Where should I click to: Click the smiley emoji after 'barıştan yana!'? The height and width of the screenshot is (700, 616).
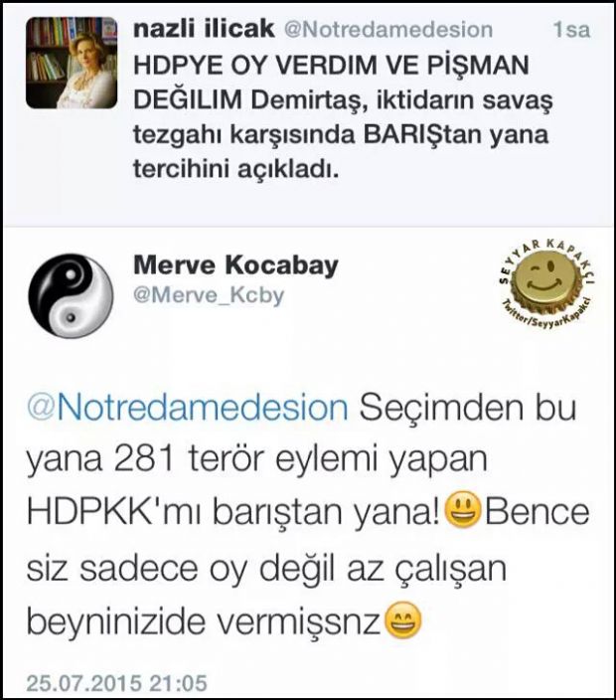click(x=464, y=510)
